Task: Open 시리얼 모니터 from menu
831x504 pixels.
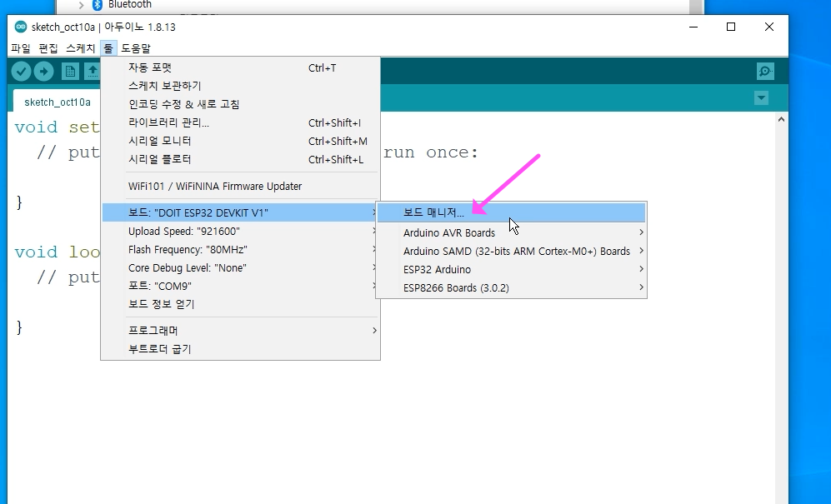Action: click(x=241, y=141)
